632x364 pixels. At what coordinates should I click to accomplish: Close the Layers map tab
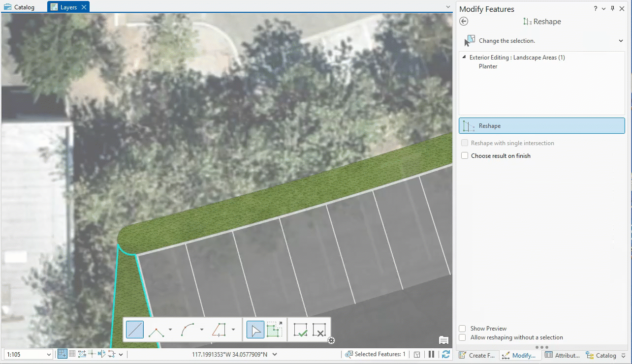[x=84, y=7]
